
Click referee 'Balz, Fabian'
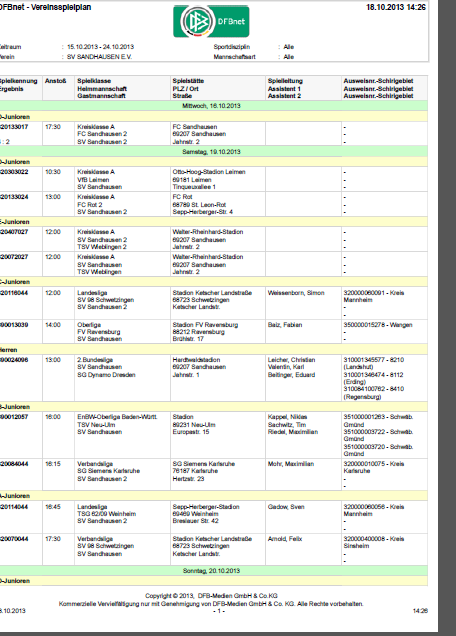coord(285,325)
